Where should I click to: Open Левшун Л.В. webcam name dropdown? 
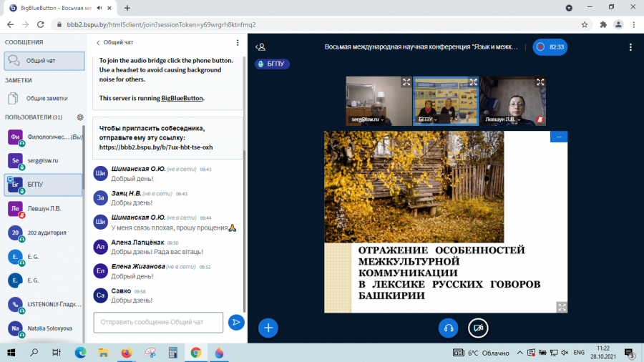point(503,119)
